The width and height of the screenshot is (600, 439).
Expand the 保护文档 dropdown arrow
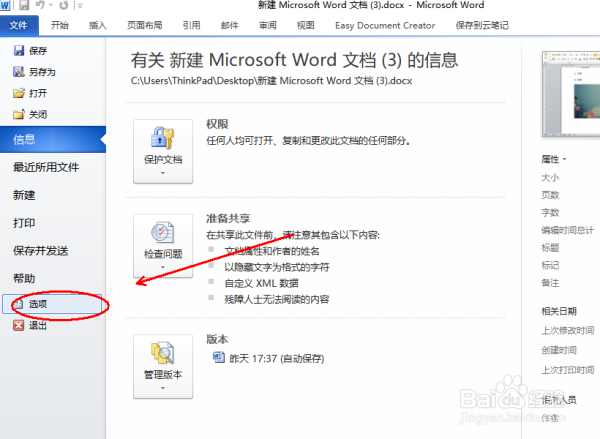pos(163,173)
